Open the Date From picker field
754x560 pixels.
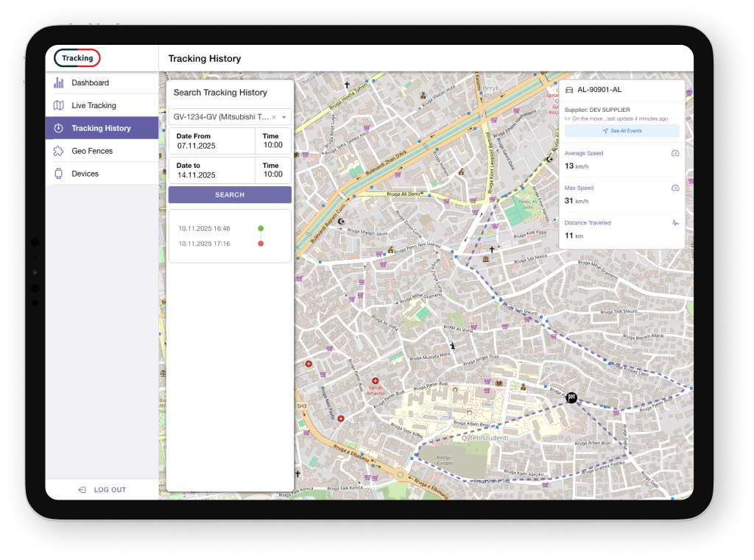point(211,141)
